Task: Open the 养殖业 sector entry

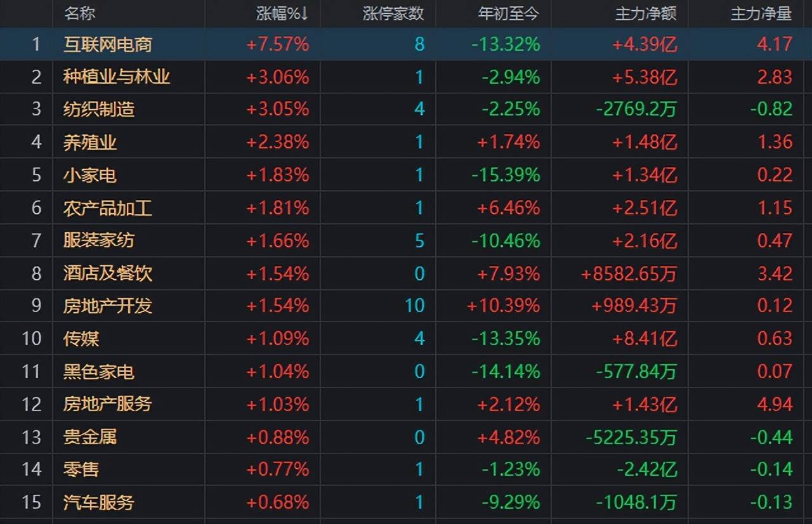Action: [x=90, y=142]
